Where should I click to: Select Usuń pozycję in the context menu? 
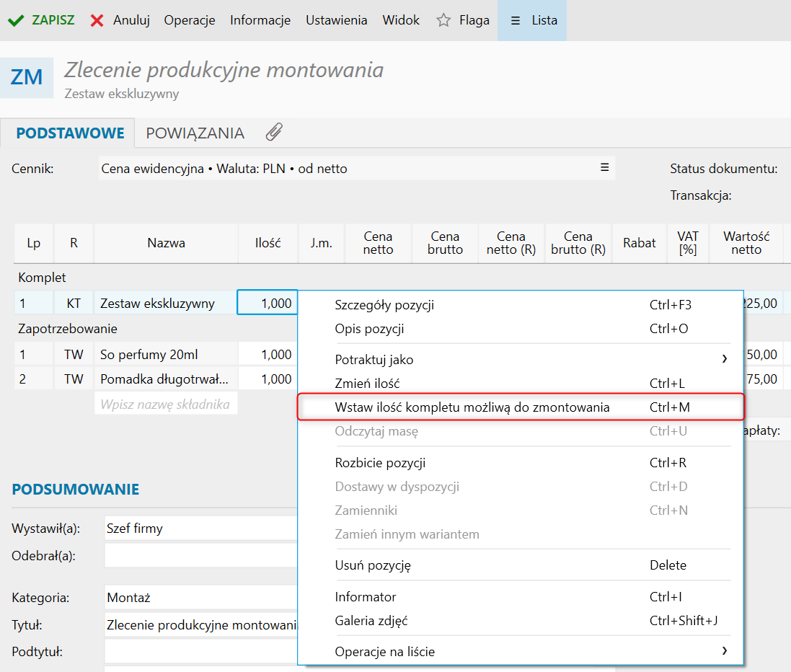(x=373, y=565)
